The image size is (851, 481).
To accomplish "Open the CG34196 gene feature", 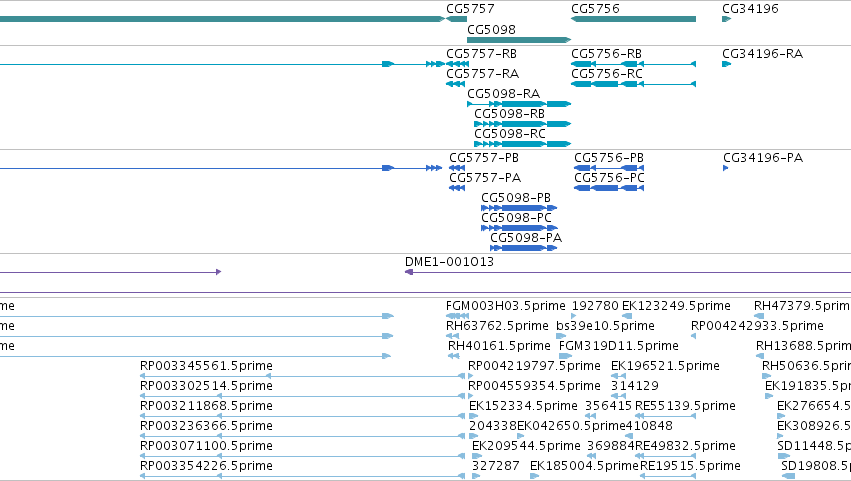I will (726, 19).
